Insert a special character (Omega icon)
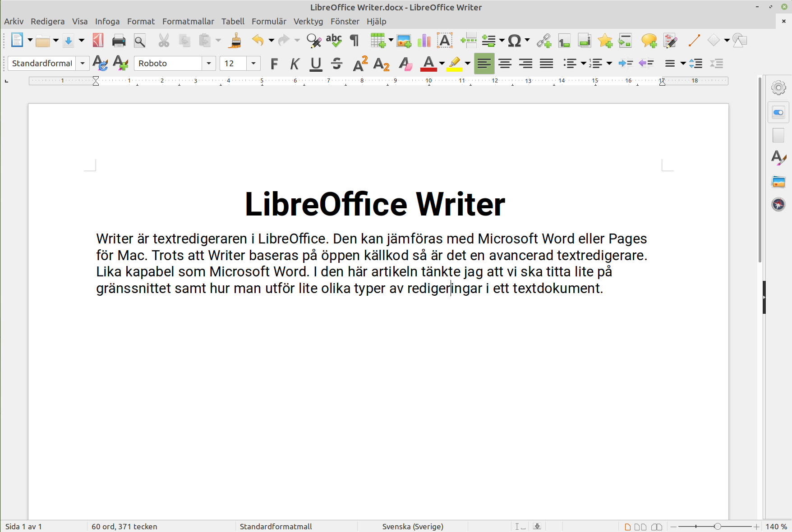The width and height of the screenshot is (792, 532). (x=514, y=40)
